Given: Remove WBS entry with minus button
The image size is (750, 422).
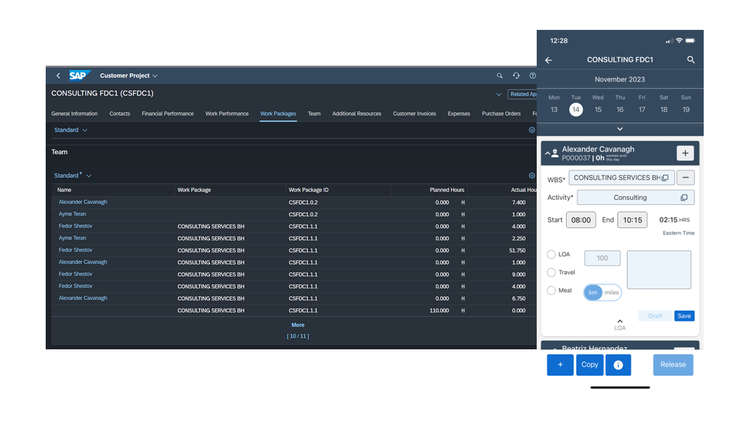Looking at the screenshot, I should point(685,178).
